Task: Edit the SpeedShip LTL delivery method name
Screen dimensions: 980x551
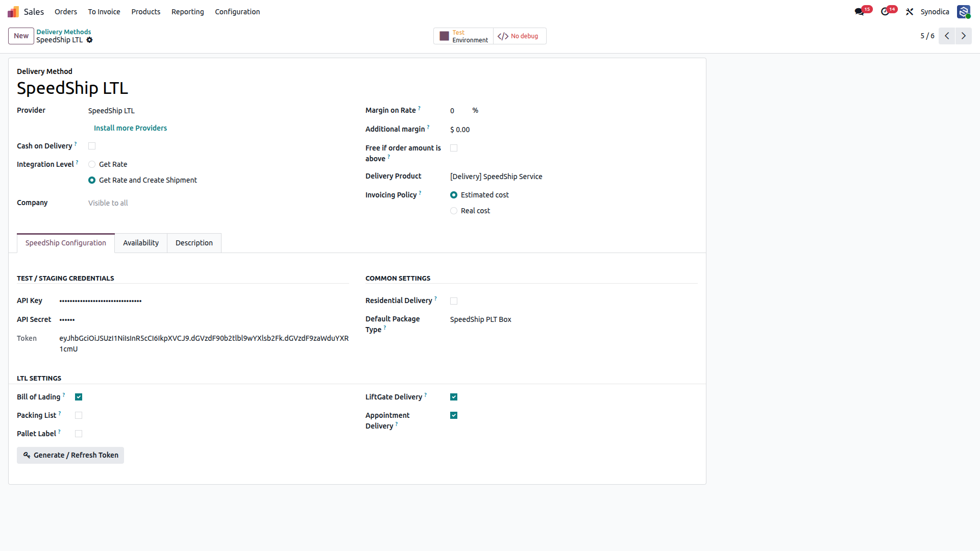Action: coord(72,88)
